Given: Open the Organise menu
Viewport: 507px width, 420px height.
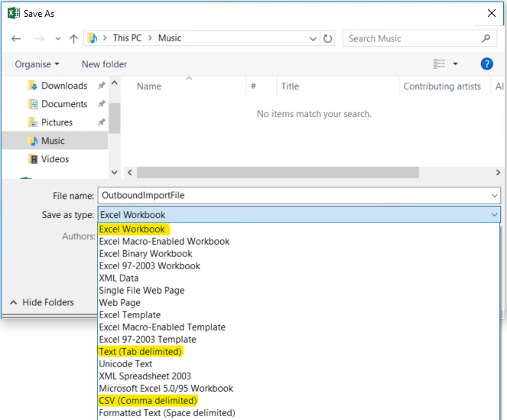Looking at the screenshot, I should click(37, 64).
